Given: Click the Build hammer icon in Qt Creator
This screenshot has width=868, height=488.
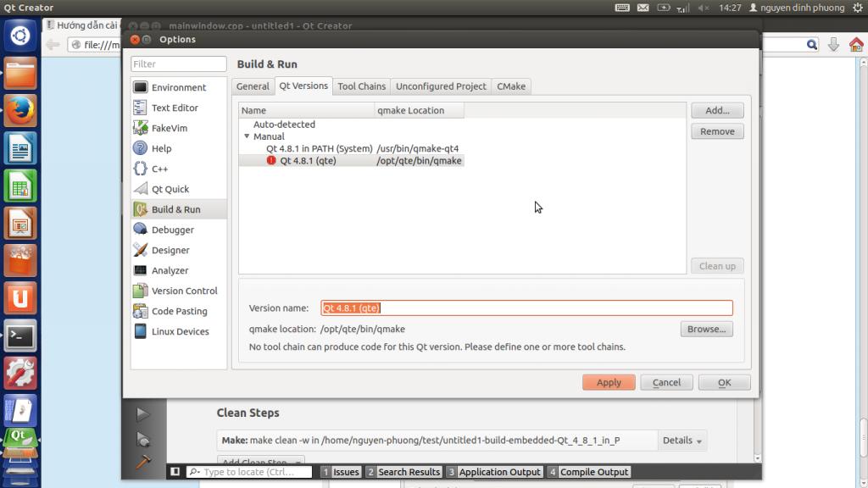Looking at the screenshot, I should [142, 461].
